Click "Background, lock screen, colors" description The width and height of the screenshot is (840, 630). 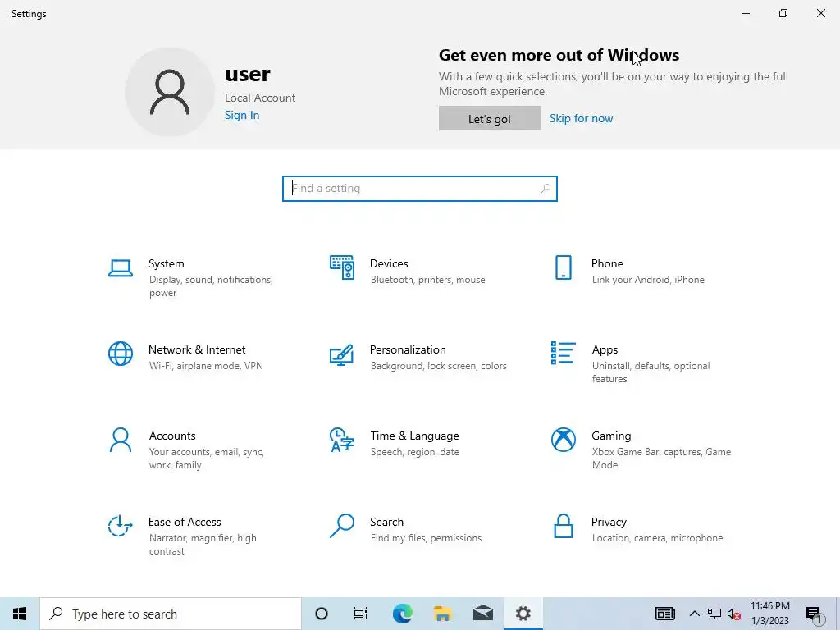438,366
